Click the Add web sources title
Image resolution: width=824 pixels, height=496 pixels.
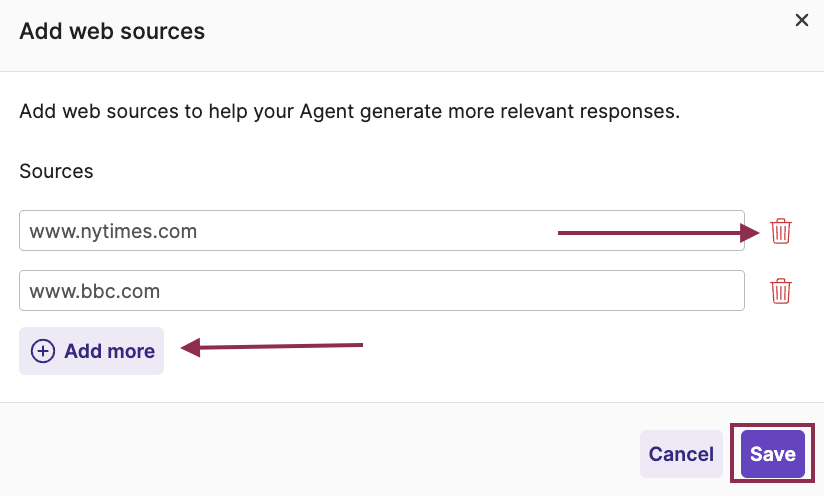point(112,31)
